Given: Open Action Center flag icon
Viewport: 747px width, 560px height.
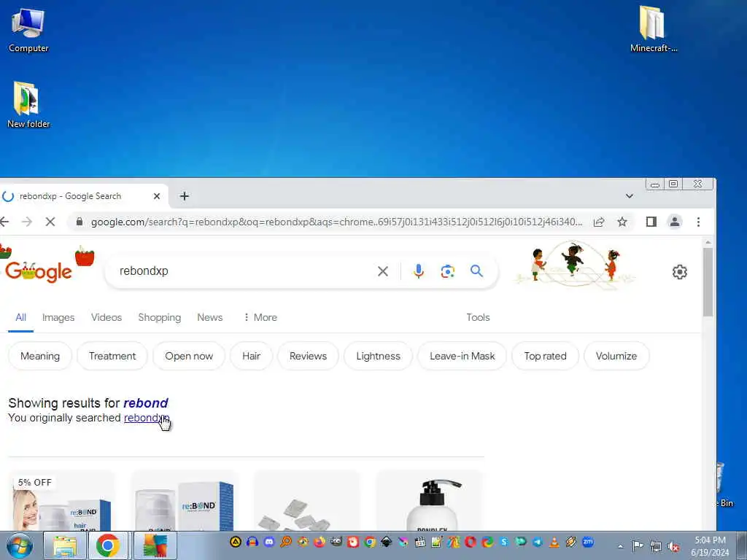Looking at the screenshot, I should click(x=638, y=545).
